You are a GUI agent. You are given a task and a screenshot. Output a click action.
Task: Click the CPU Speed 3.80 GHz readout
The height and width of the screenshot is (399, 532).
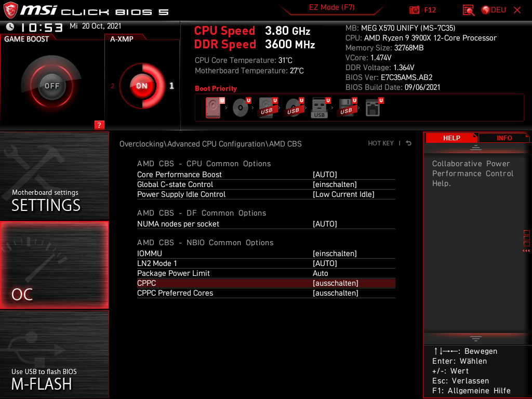252,31
